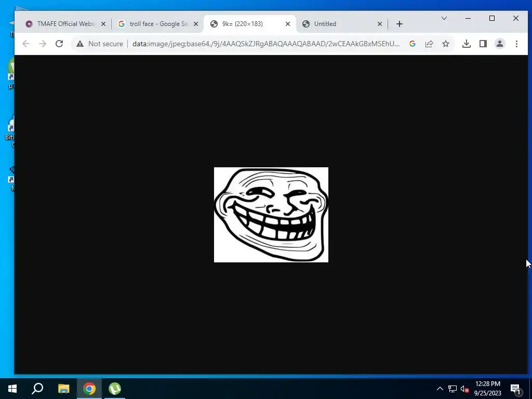Open the Chrome three-dot menu
The width and height of the screenshot is (532, 399).
click(x=516, y=44)
